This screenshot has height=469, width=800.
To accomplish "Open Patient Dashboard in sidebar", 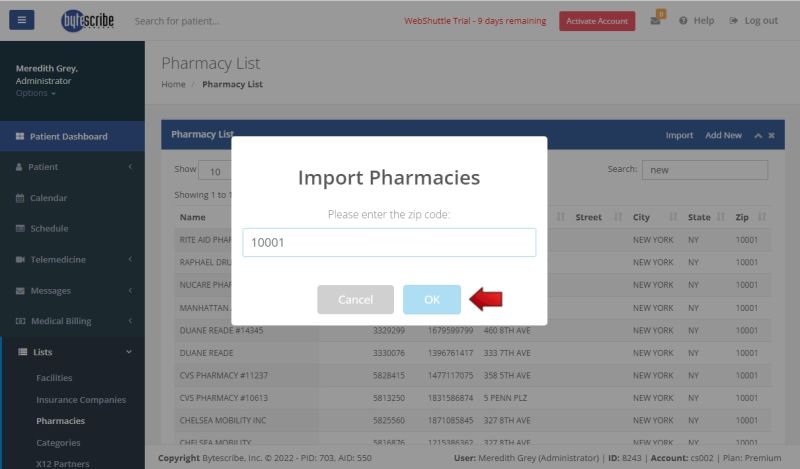I will (x=68, y=136).
